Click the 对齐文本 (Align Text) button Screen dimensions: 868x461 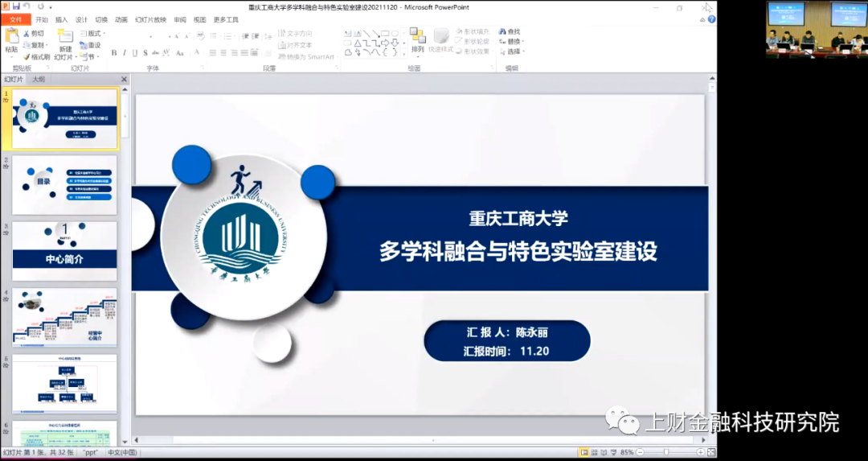[x=296, y=45]
